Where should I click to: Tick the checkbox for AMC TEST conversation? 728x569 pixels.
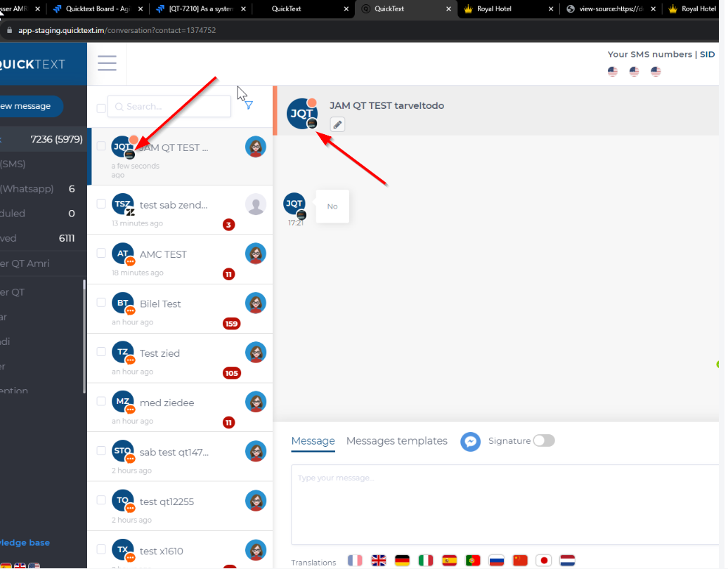coord(101,253)
